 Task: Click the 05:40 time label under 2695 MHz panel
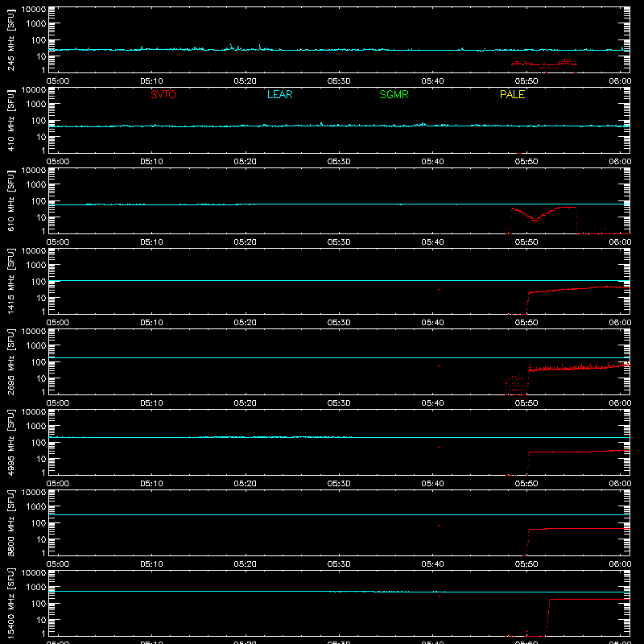click(432, 403)
